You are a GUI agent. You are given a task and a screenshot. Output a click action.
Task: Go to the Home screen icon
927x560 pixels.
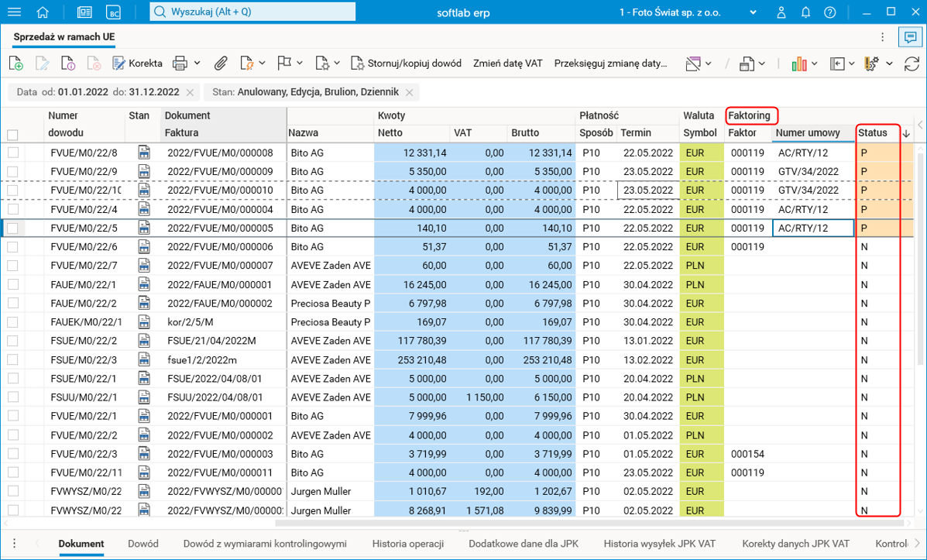pyautogui.click(x=43, y=12)
